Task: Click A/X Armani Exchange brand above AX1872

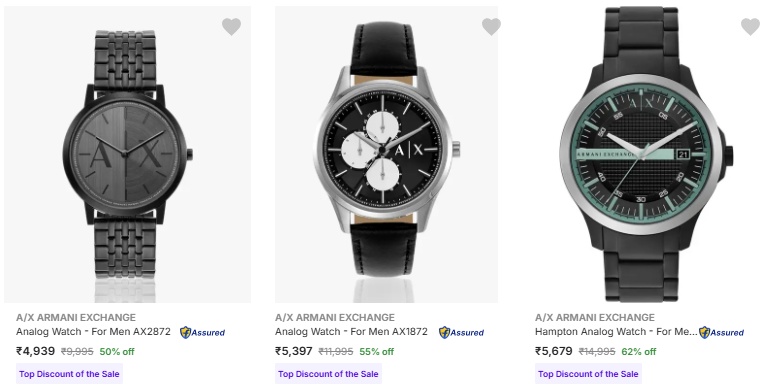Action: [335, 317]
